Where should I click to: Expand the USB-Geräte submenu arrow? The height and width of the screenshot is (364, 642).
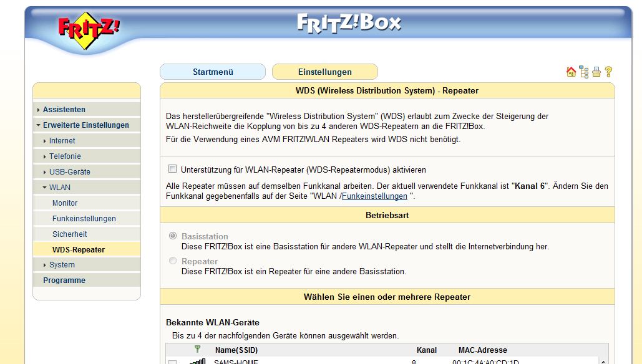coord(45,172)
